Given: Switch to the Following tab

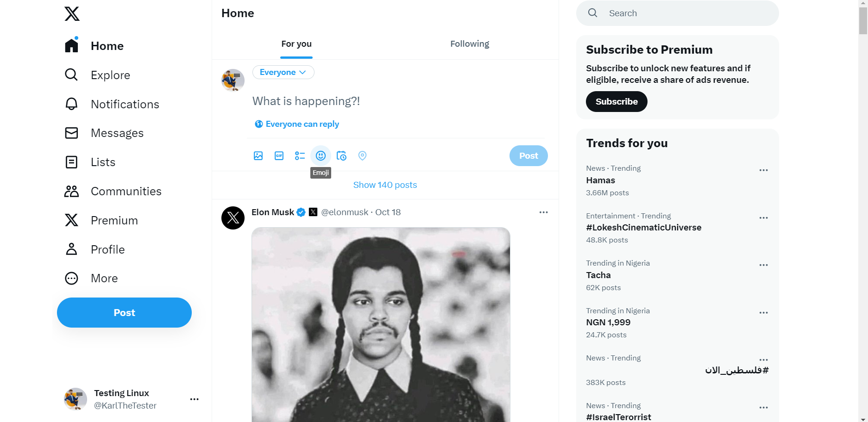Looking at the screenshot, I should click(x=469, y=43).
